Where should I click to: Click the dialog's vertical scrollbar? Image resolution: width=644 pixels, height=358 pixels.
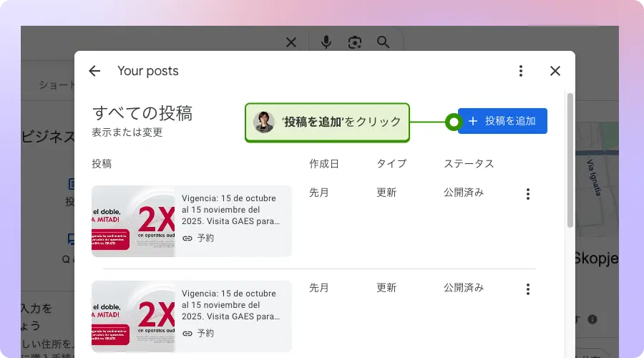pos(570,160)
